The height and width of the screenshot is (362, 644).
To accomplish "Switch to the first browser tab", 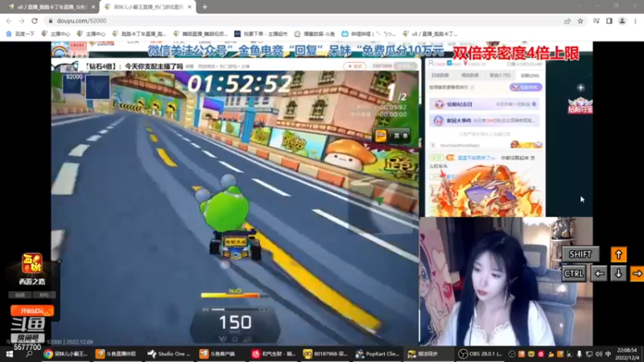I will coord(50,7).
